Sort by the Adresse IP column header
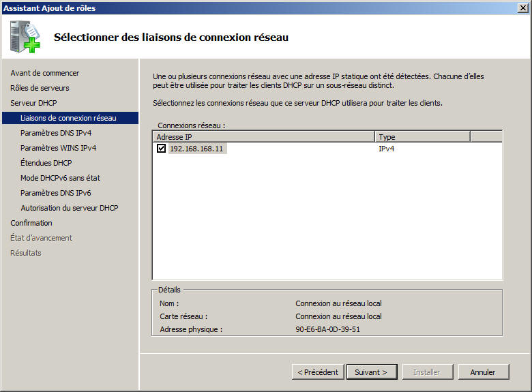The width and height of the screenshot is (532, 392). tap(263, 136)
